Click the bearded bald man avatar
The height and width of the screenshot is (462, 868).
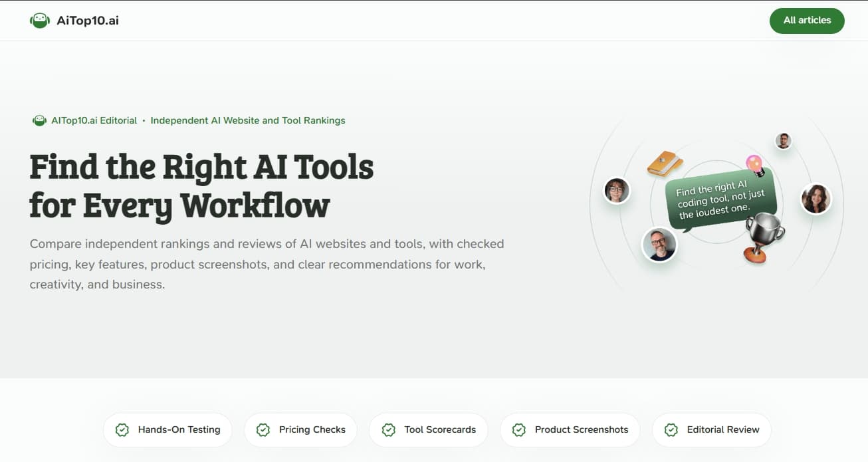click(x=659, y=245)
